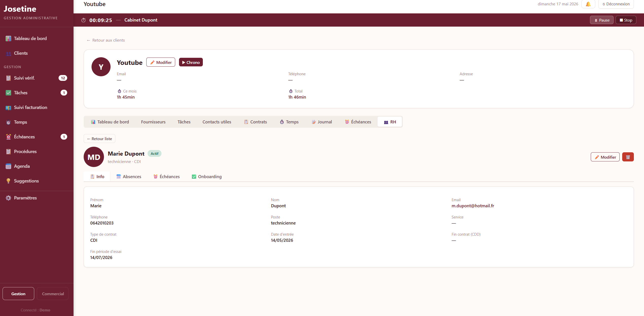
Task: Select the employee Info tab
Action: (97, 176)
